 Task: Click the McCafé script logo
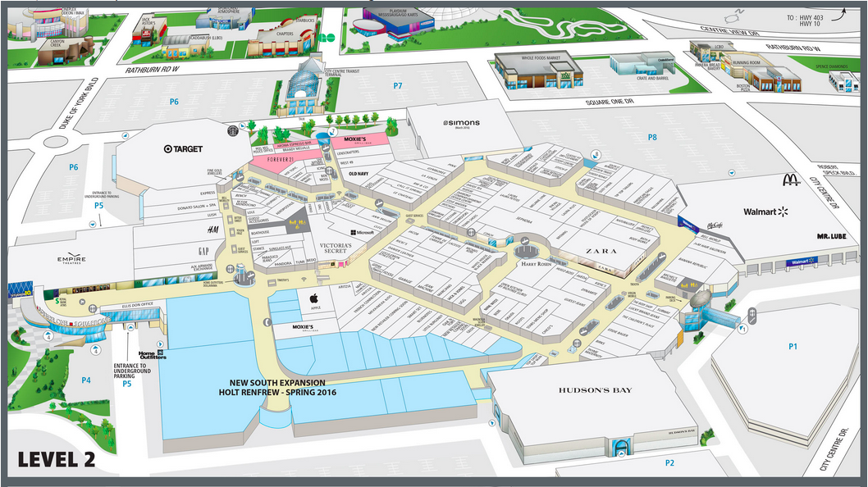click(x=715, y=225)
